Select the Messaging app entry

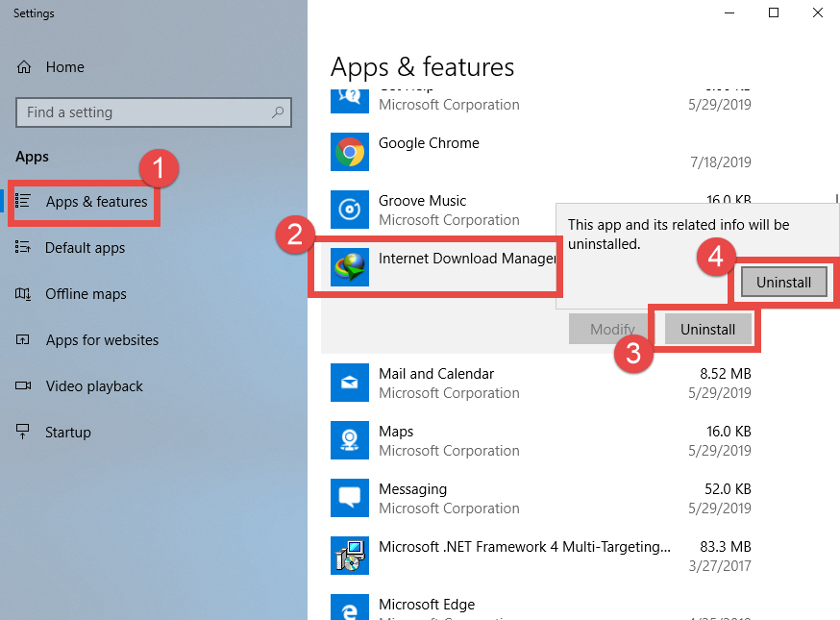coord(540,498)
